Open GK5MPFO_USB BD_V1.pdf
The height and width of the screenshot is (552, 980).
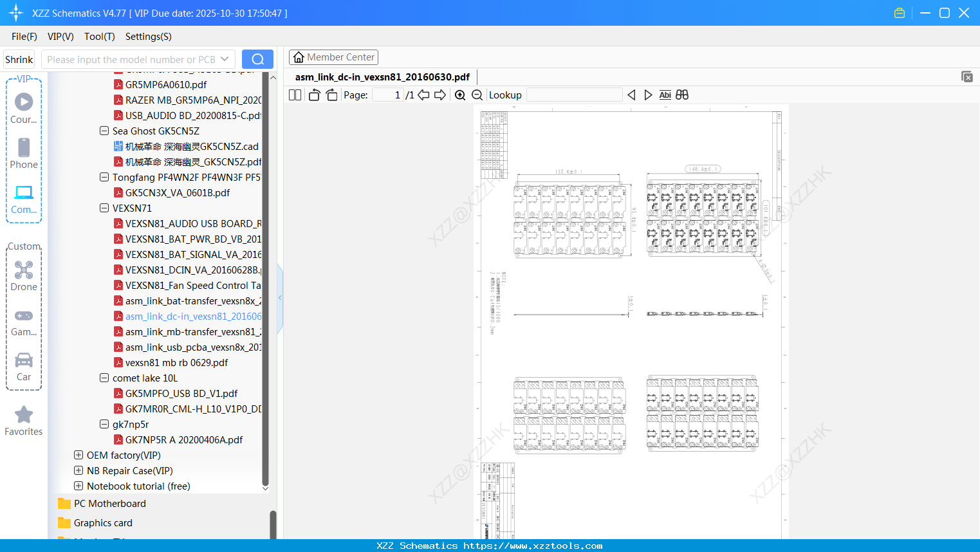[x=176, y=393]
